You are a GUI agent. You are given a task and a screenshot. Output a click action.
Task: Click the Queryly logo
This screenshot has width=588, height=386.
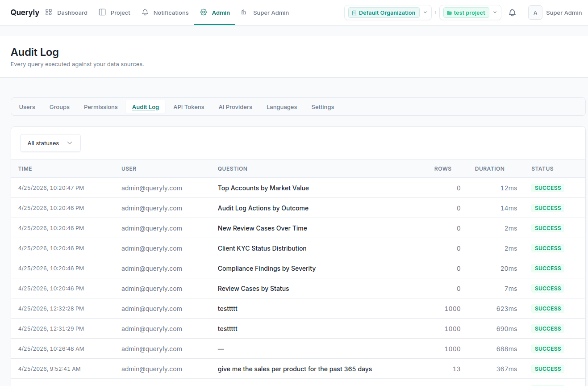coord(25,12)
